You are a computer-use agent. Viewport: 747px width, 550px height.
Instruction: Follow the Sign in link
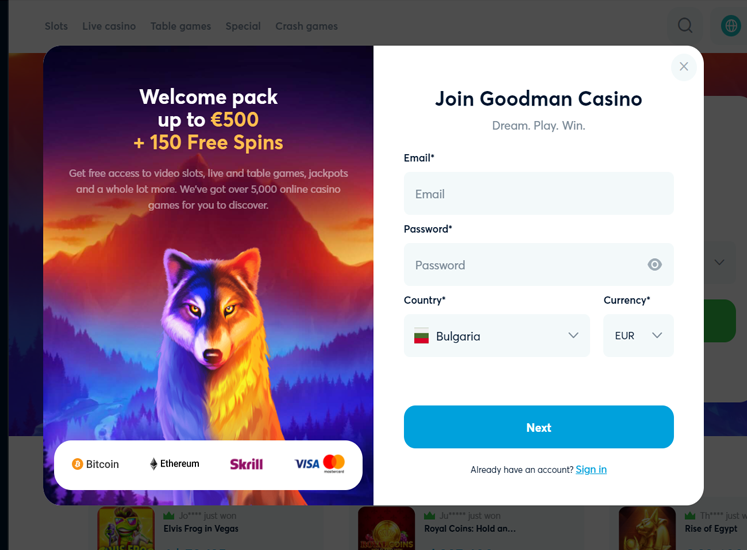click(x=591, y=470)
